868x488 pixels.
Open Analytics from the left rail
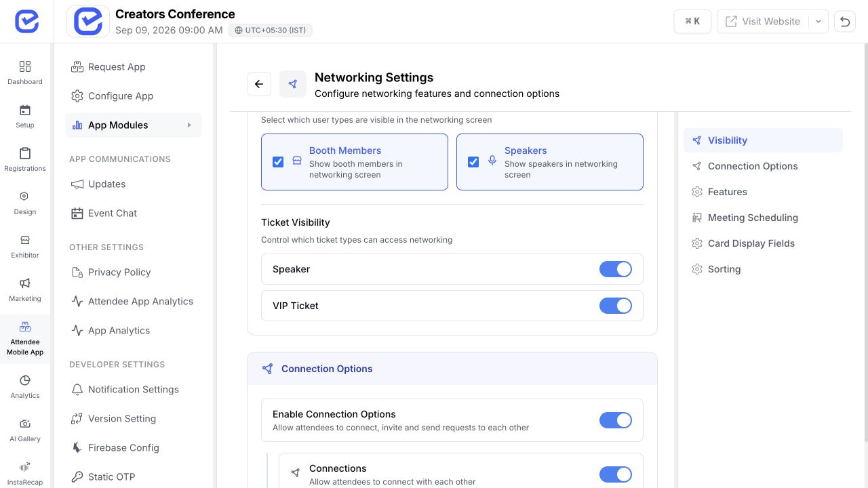(x=25, y=386)
